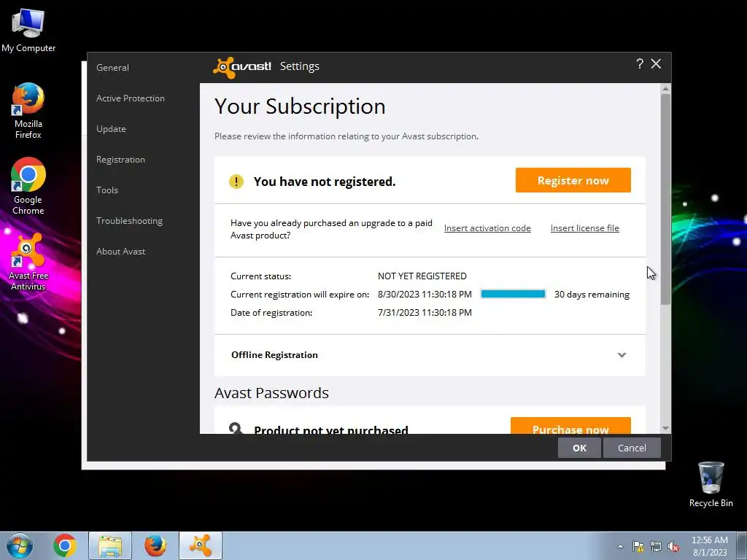Image resolution: width=747 pixels, height=560 pixels.
Task: Open the Action Center flag tray icon
Action: click(638, 547)
